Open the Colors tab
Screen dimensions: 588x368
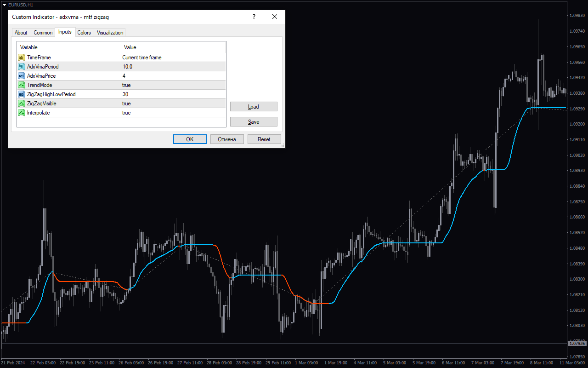click(84, 33)
